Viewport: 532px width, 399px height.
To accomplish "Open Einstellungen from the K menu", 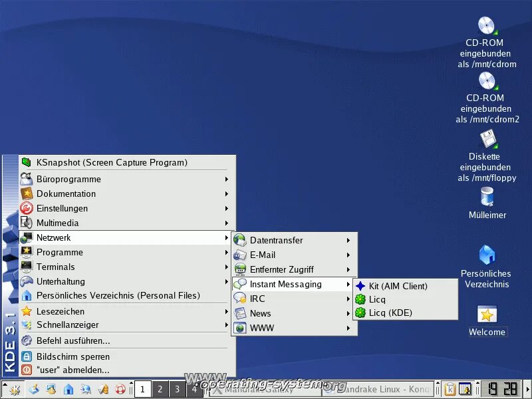I will point(127,208).
